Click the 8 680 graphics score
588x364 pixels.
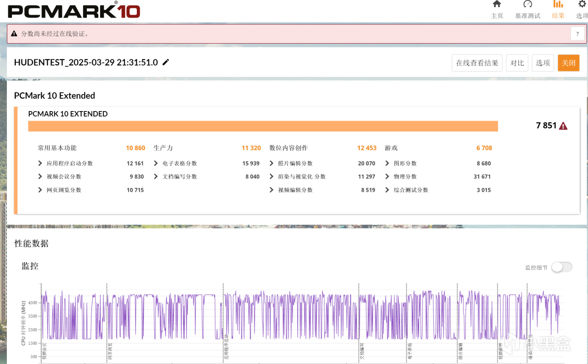pos(484,163)
